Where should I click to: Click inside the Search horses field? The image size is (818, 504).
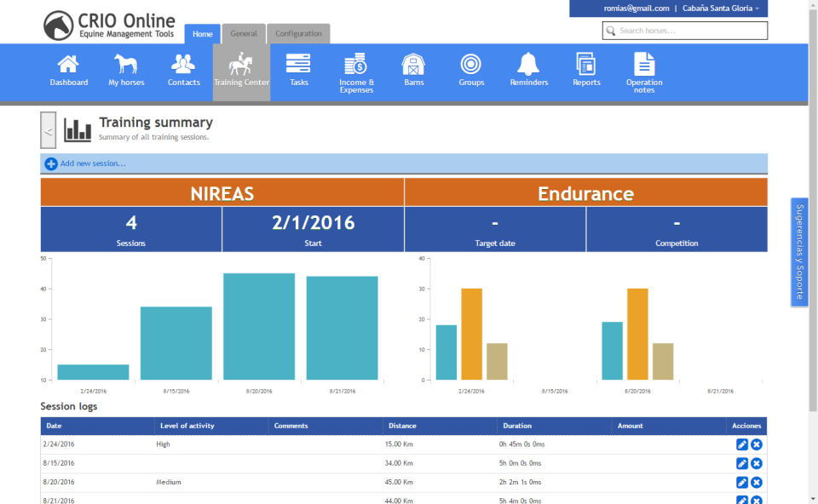click(690, 30)
